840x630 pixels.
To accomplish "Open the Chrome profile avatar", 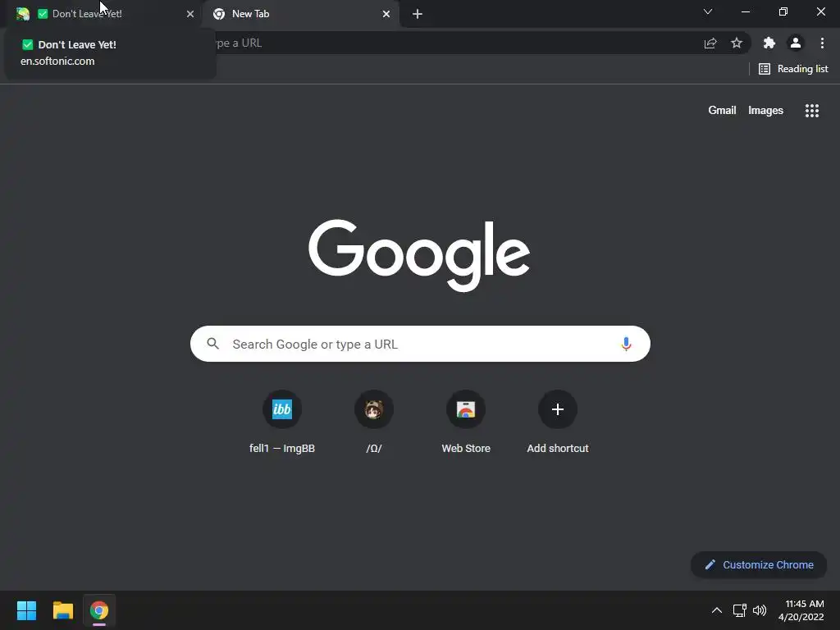I will point(796,43).
